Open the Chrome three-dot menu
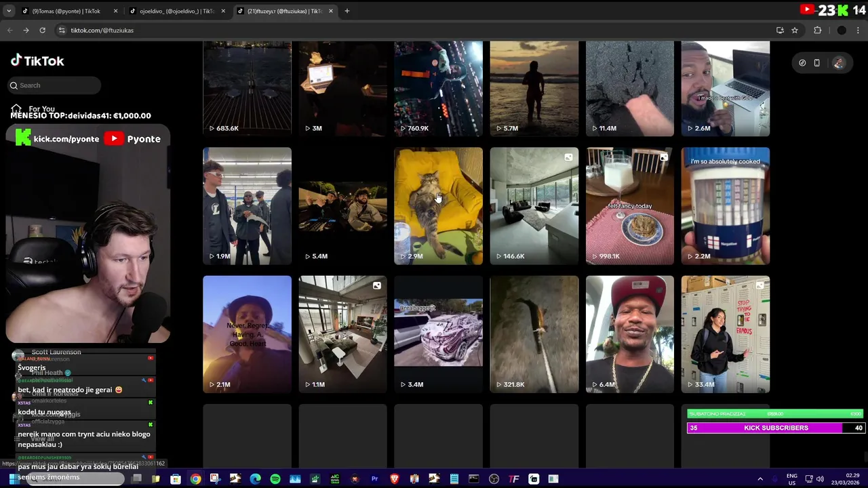 tap(859, 30)
